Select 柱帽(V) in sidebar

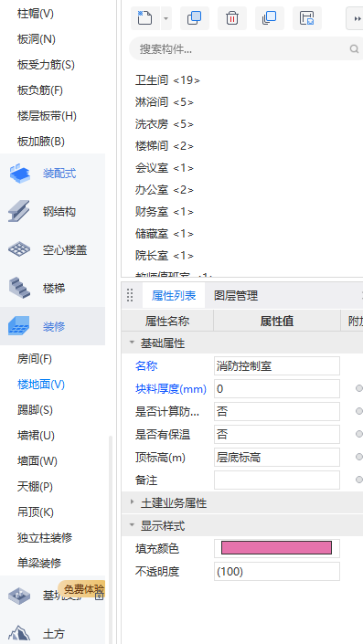(36, 14)
